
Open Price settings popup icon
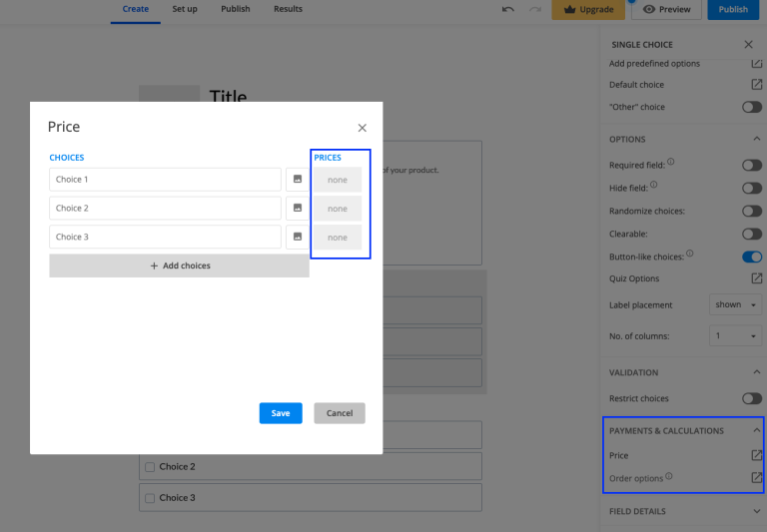click(x=756, y=455)
